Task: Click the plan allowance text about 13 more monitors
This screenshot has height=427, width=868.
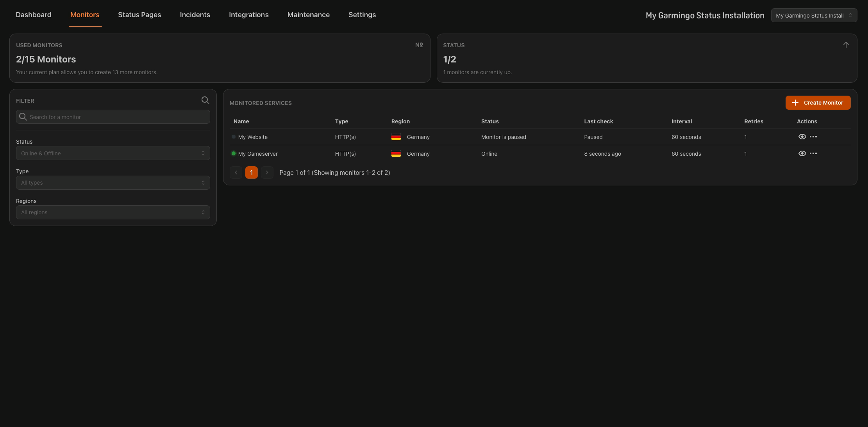Action: point(87,72)
